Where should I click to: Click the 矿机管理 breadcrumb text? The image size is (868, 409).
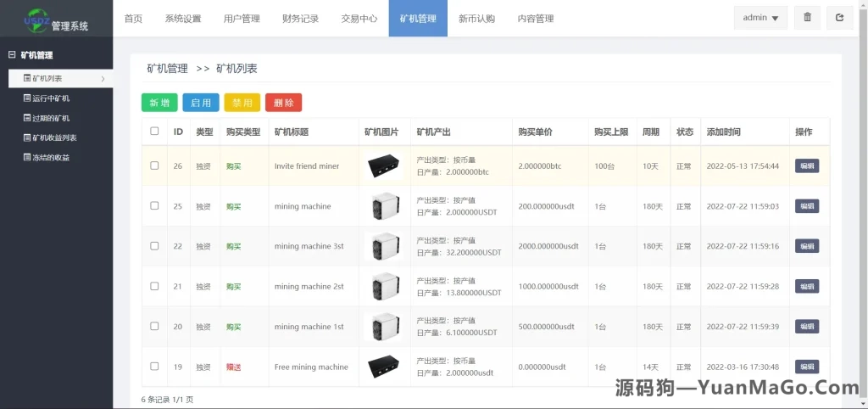coord(167,69)
